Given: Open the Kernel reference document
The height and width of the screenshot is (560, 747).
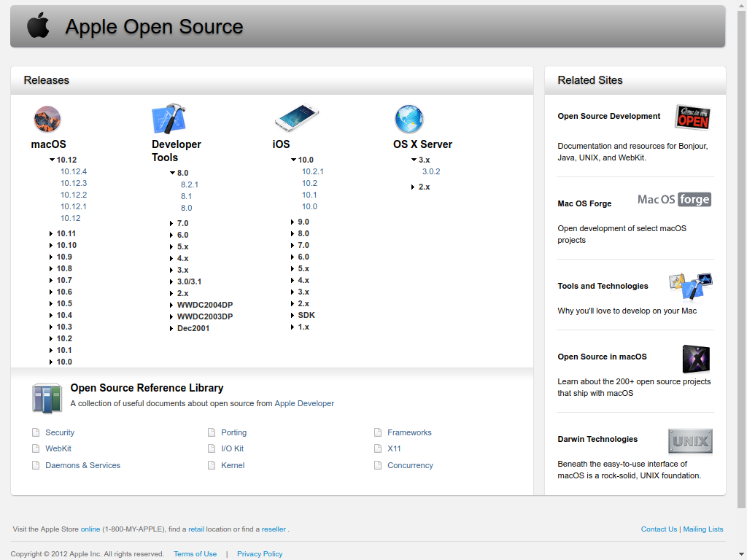Looking at the screenshot, I should pyautogui.click(x=233, y=465).
